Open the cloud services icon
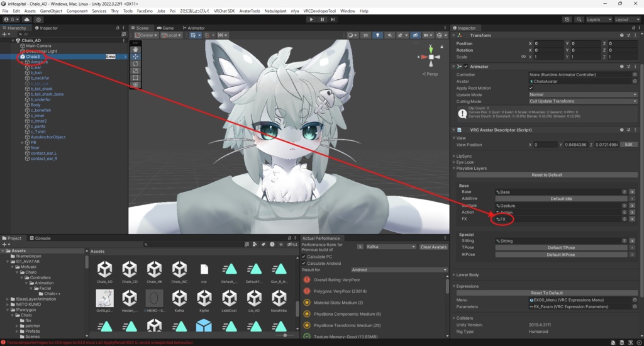Image resolution: width=644 pixels, height=346 pixels. click(27, 20)
